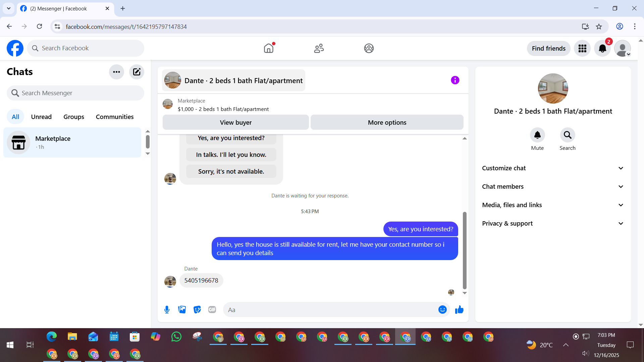Expand Media, files and links section
Viewport: 644px width, 362px height.
tap(553, 205)
